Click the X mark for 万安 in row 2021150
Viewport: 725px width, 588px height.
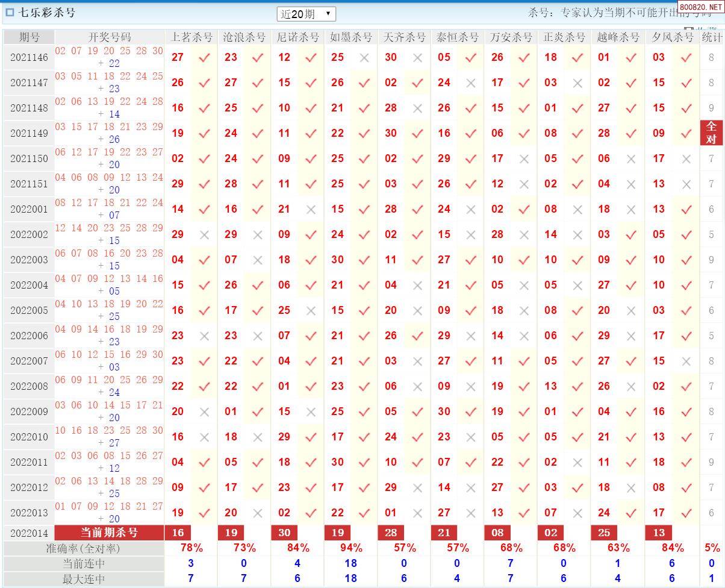(x=524, y=159)
